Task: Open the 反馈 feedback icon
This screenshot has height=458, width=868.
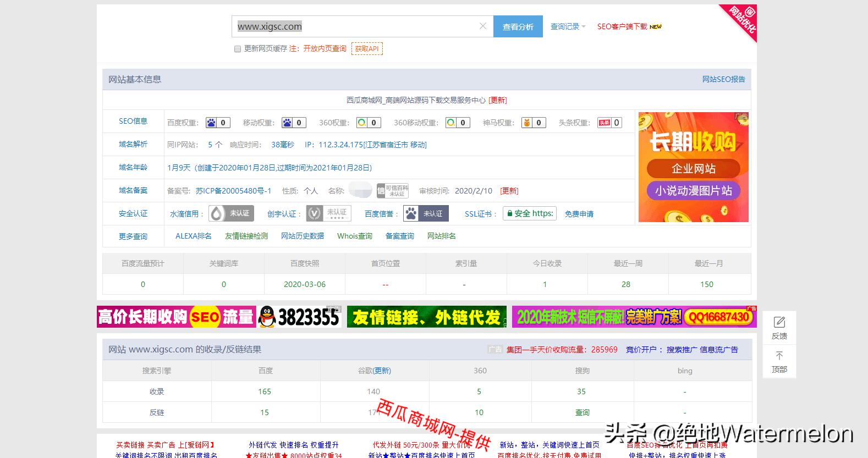Action: tap(779, 323)
